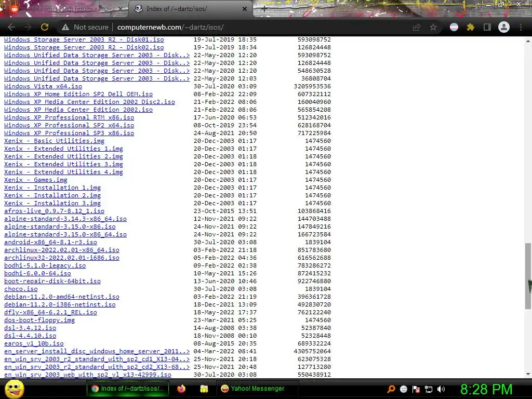
Task: Click the date 14-Aug-2008 03:38
Action: pyautogui.click(x=225, y=328)
